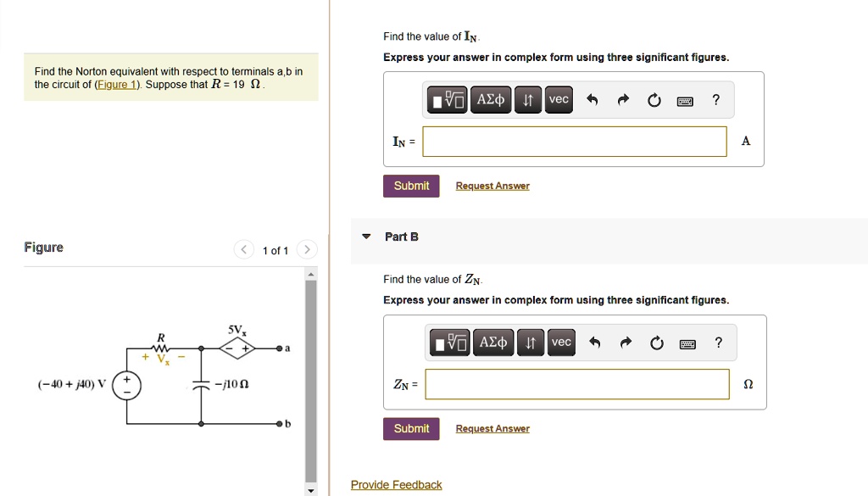Click subscript/superscript arrows button in ZN toolbar
This screenshot has height=496, width=868.
531,342
